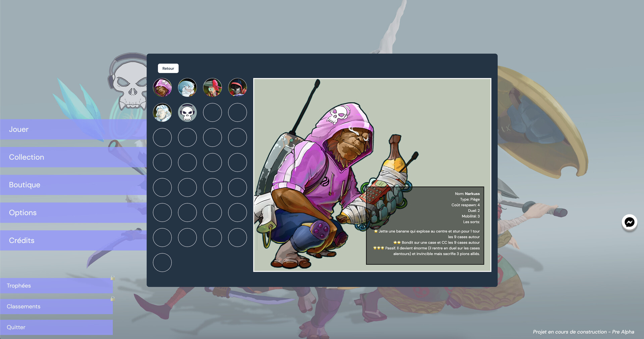The height and width of the screenshot is (339, 644).
Task: Pick the red tengu mask character
Action: [x=212, y=88]
